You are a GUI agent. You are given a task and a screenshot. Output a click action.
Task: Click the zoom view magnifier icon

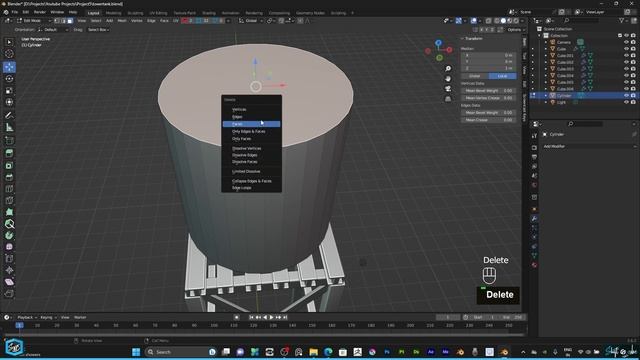[448, 69]
